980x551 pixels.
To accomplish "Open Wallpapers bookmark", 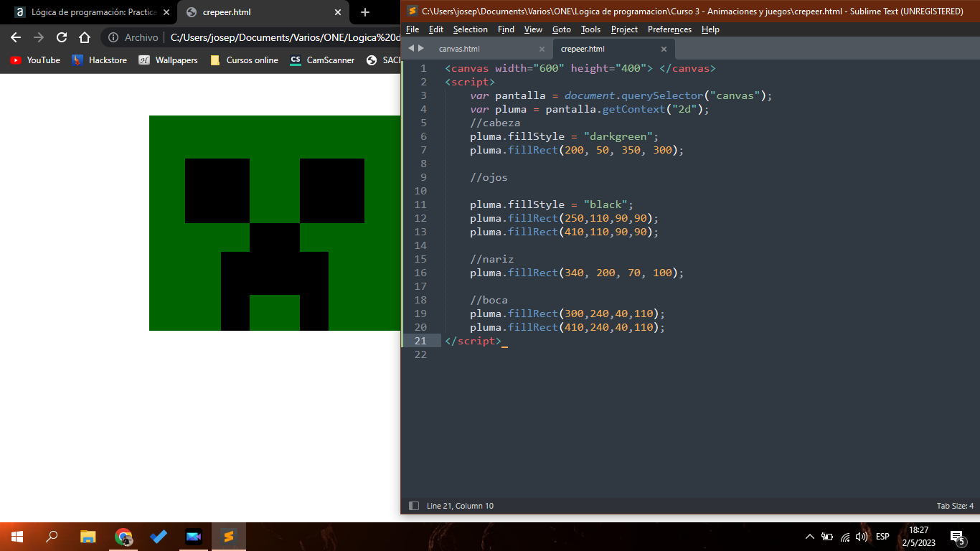I will coord(168,60).
